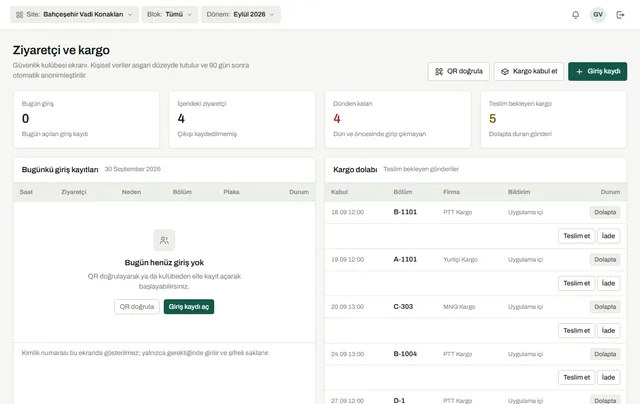Click the logout icon in header
The height and width of the screenshot is (404, 640).
point(620,15)
